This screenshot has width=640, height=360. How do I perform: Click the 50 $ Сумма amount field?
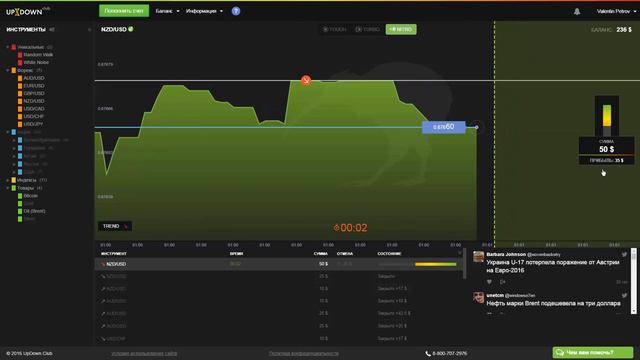pos(607,149)
